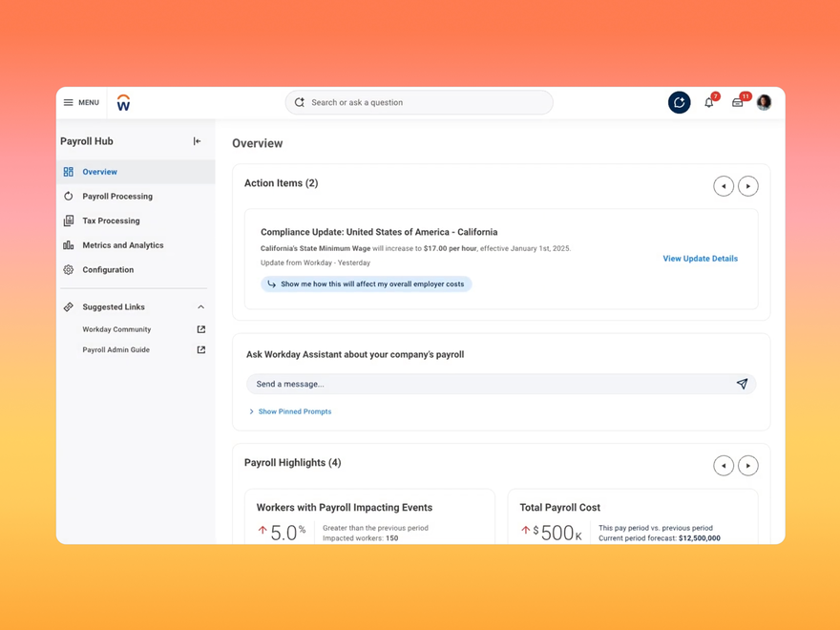Open Workday Community external link icon

pyautogui.click(x=199, y=328)
